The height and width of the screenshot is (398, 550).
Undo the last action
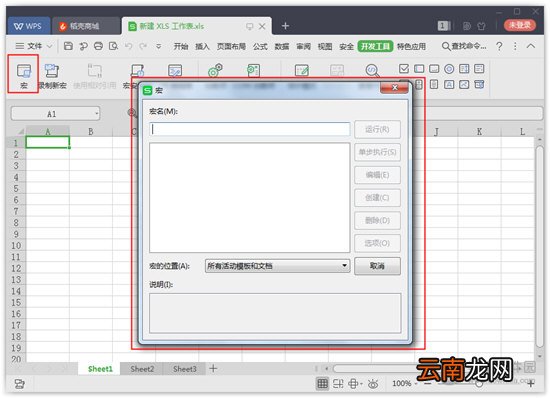tap(129, 46)
